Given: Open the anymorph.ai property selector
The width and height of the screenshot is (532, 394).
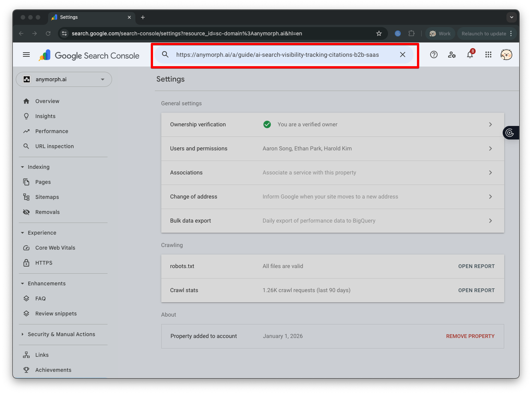Looking at the screenshot, I should (x=64, y=79).
